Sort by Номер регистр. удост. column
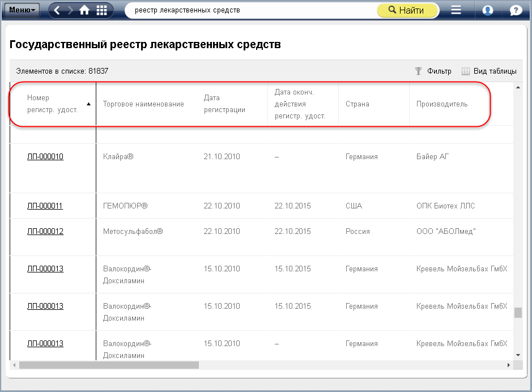 [x=53, y=104]
